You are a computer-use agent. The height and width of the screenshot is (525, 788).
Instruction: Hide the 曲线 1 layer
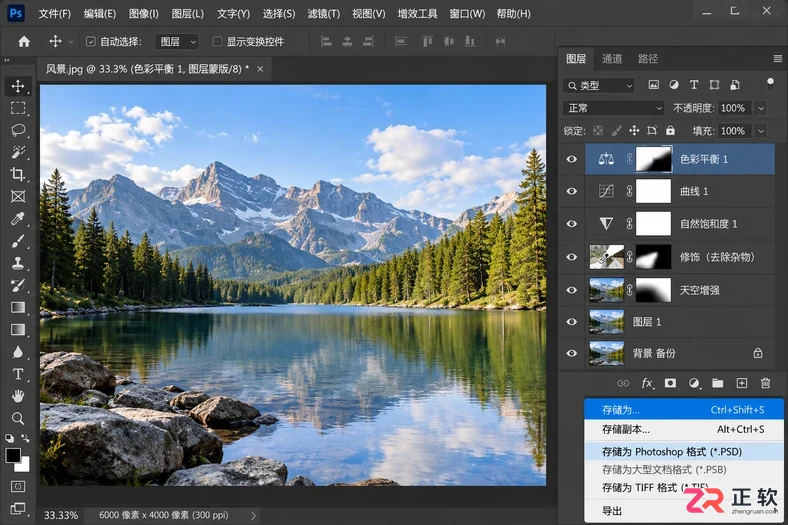[x=571, y=191]
